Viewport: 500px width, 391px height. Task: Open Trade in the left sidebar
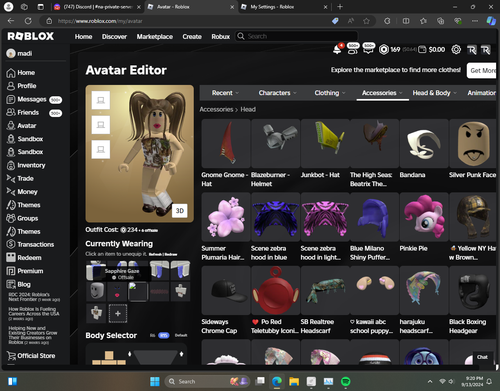[20, 178]
